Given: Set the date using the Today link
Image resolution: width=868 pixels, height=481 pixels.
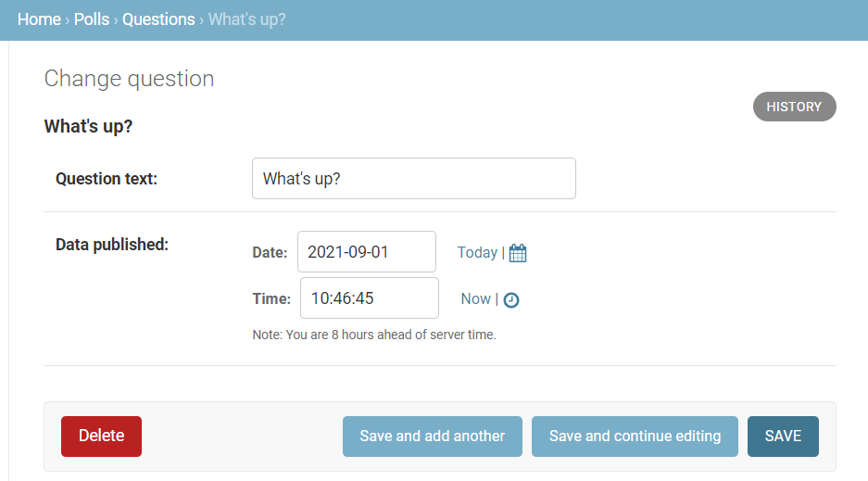Looking at the screenshot, I should 477,252.
